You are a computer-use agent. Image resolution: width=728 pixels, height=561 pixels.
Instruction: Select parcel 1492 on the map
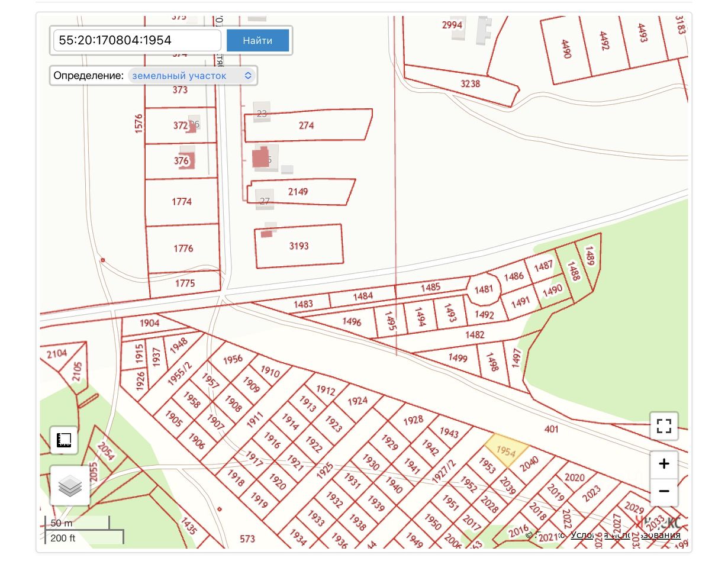coord(484,315)
